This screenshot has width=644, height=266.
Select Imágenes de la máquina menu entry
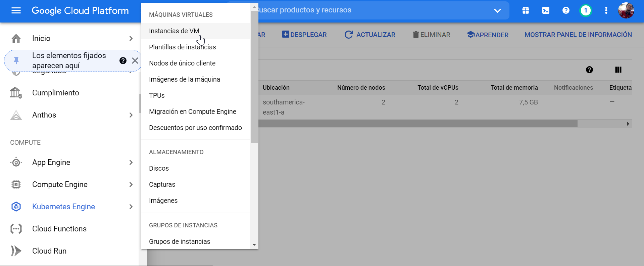point(196,79)
